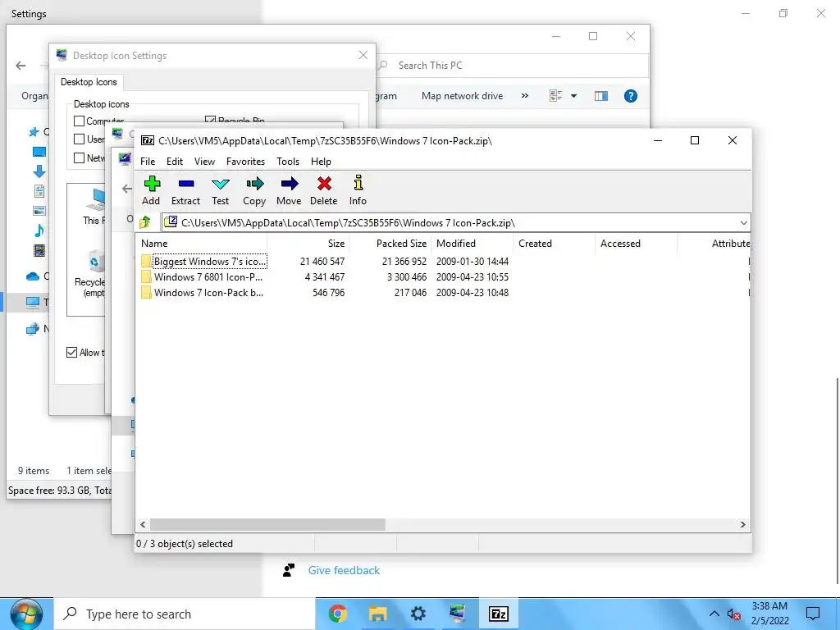Show more commands chevron in This PC toolbar
This screenshot has width=840, height=630.
525,96
